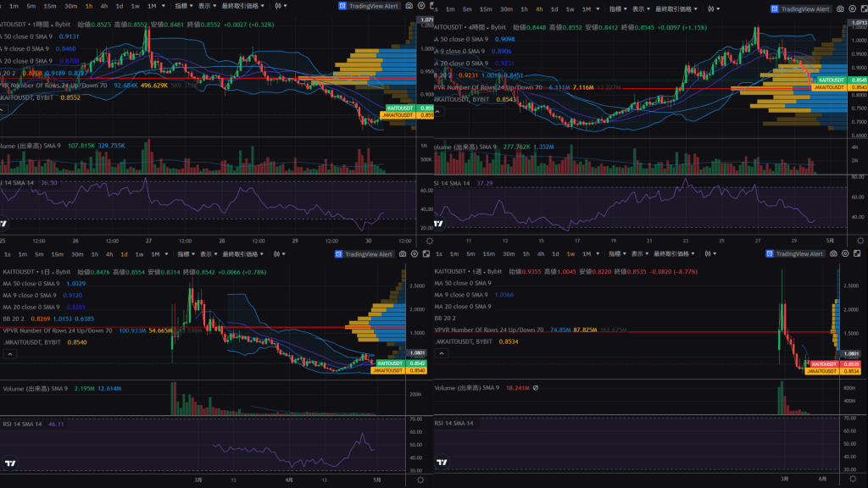Click the ∅ icon beside weekly chart Volume
868x488 pixels.
click(x=536, y=388)
